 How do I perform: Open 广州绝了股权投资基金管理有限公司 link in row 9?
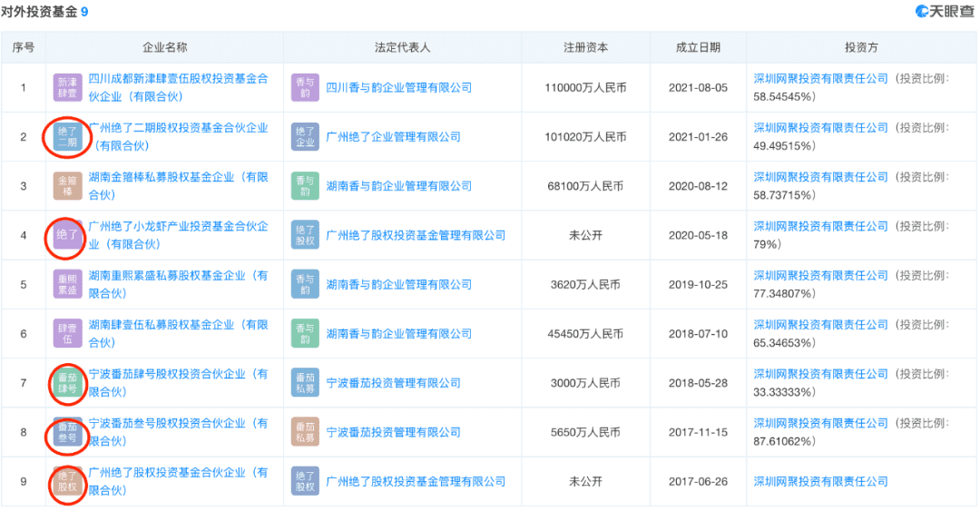pyautogui.click(x=416, y=482)
